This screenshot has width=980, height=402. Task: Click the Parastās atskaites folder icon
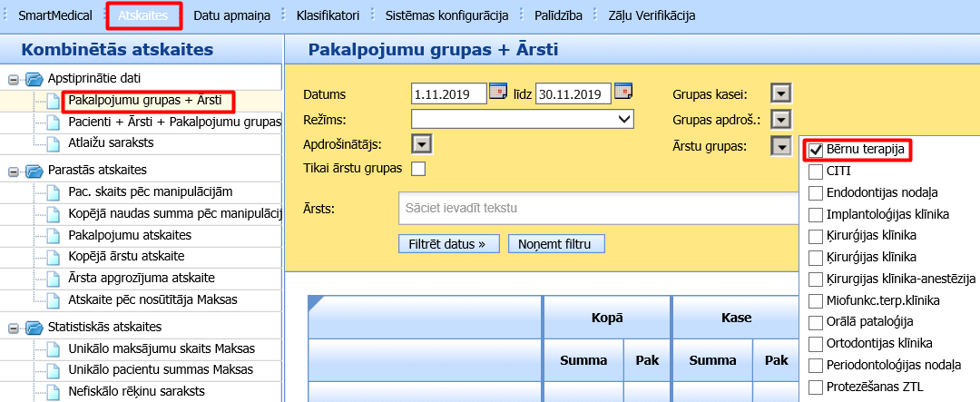[34, 170]
